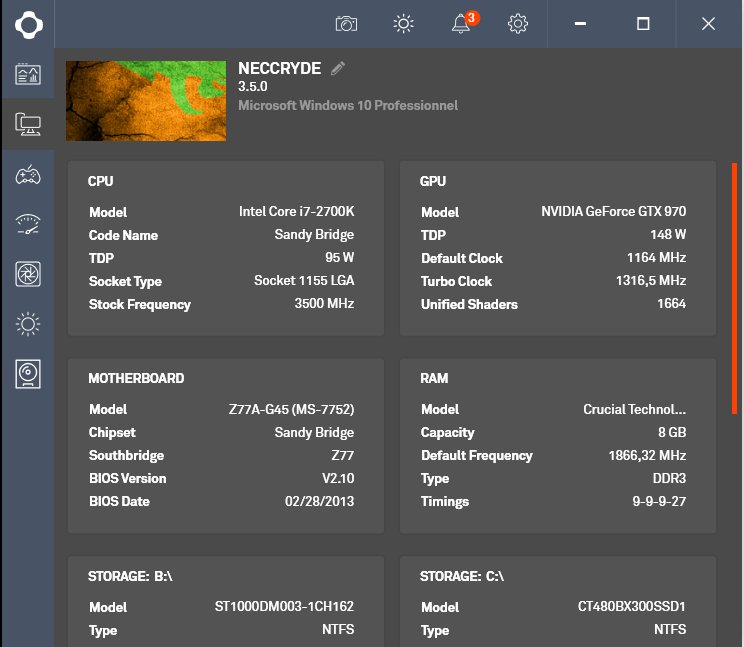This screenshot has height=647, width=744.
Task: Maximize the application window
Action: pyautogui.click(x=643, y=24)
